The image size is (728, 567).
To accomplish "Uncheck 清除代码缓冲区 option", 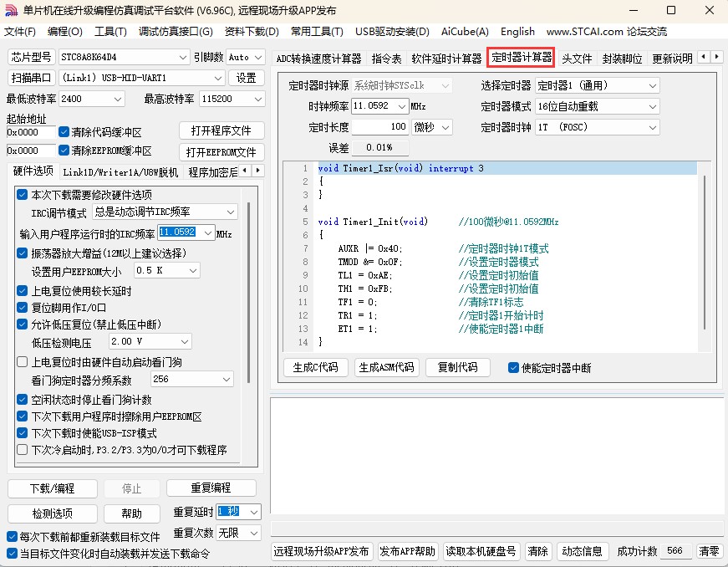I will click(64, 132).
